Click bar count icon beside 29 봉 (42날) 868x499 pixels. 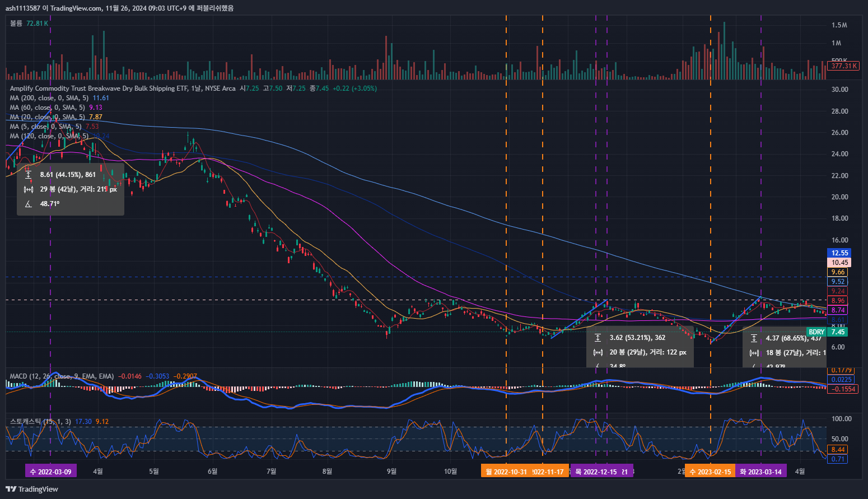[29, 189]
